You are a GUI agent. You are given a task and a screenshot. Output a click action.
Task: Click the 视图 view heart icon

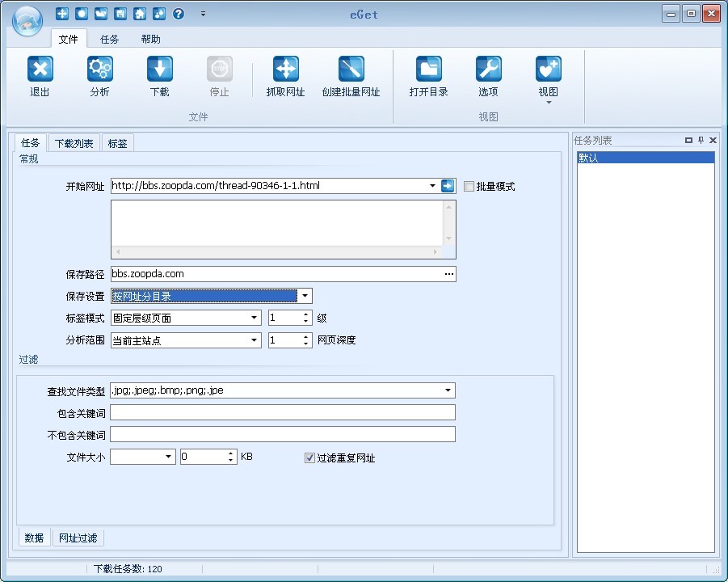point(549,69)
